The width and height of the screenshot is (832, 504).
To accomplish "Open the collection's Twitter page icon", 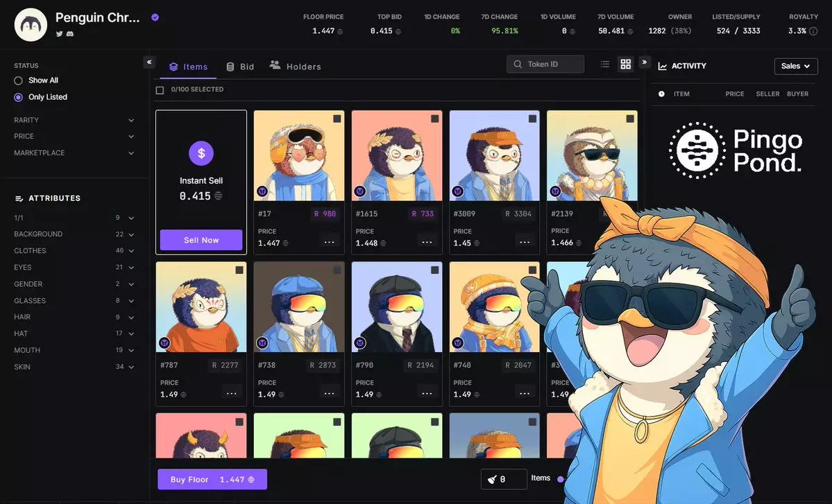I will [x=59, y=34].
